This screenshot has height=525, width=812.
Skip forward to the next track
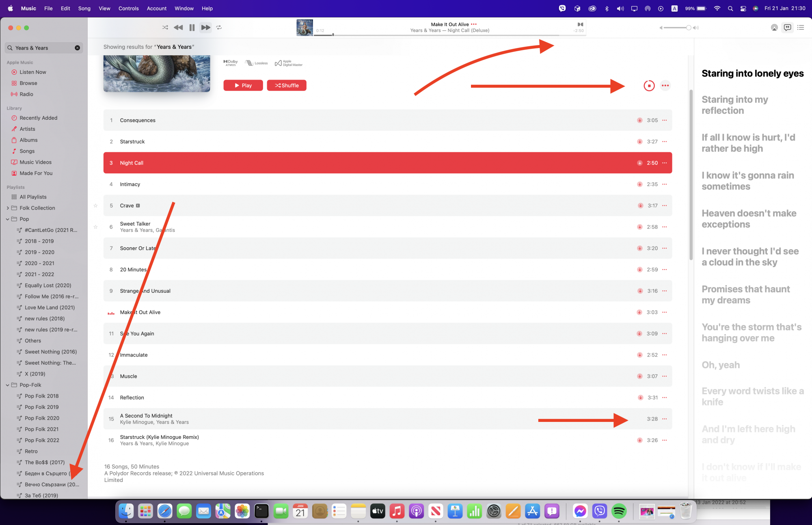coord(206,28)
